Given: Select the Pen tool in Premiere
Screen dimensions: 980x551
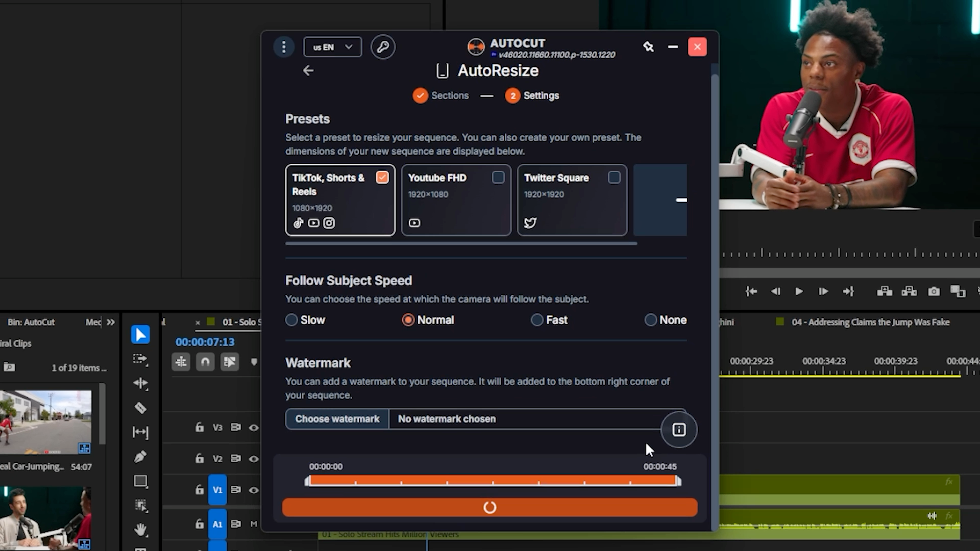Looking at the screenshot, I should 140,457.
